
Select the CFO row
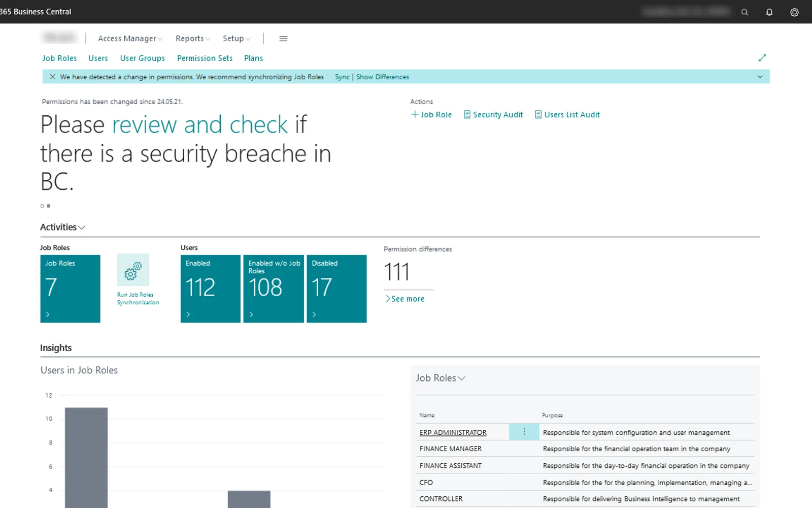(x=586, y=482)
